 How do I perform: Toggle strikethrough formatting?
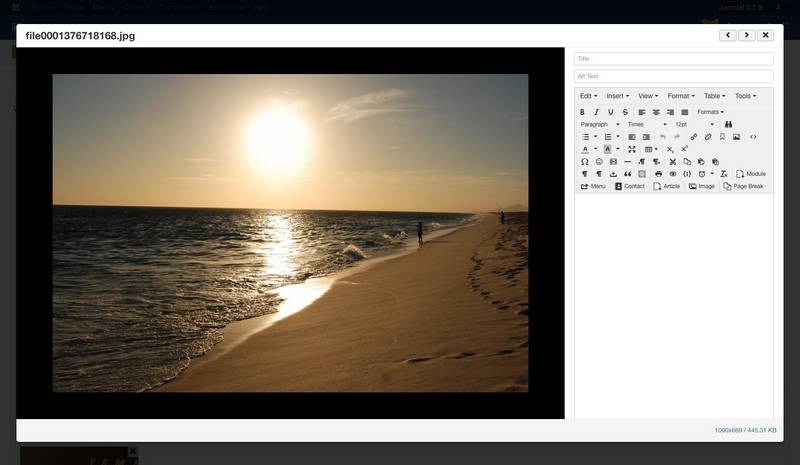pyautogui.click(x=625, y=112)
